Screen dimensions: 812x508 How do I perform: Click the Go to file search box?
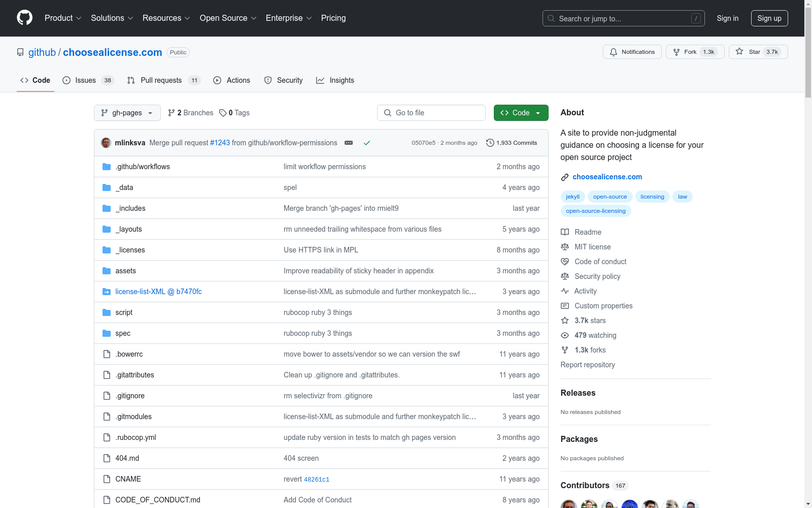(431, 113)
